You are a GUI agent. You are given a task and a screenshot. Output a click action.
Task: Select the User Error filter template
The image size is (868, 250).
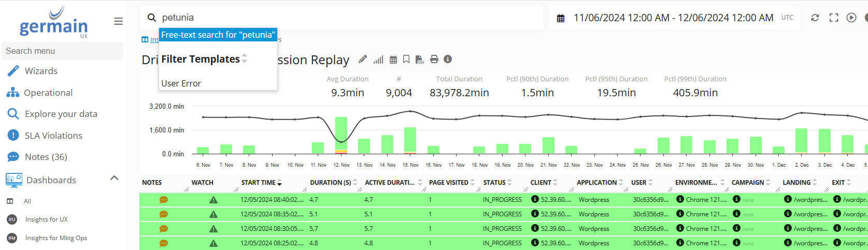pyautogui.click(x=181, y=83)
